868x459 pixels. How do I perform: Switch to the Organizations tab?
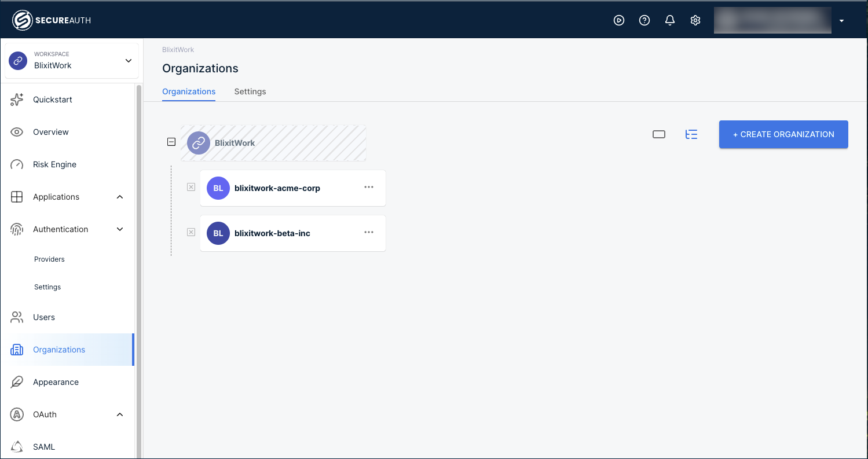(189, 91)
